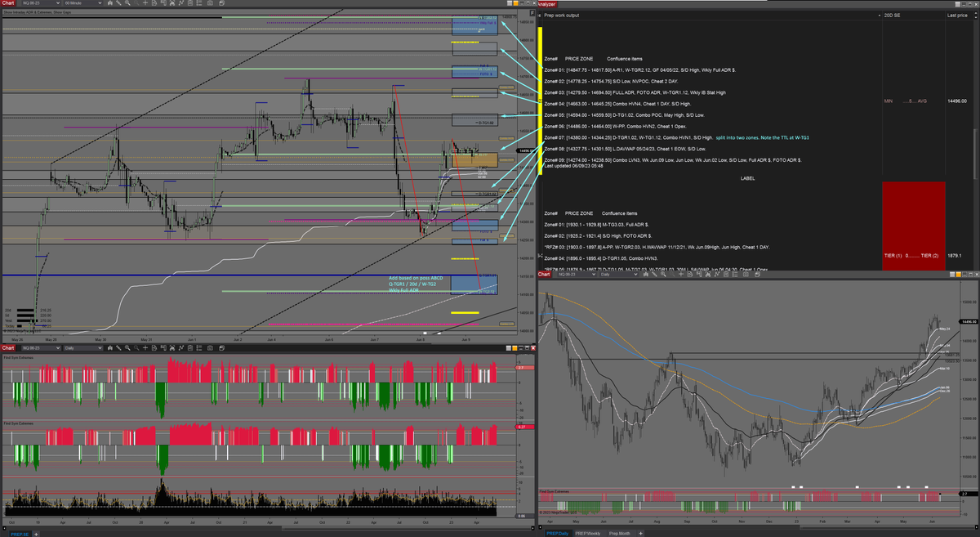This screenshot has height=537, width=980.
Task: Zoom in on bottom-right Daily chart
Action: [x=663, y=274]
